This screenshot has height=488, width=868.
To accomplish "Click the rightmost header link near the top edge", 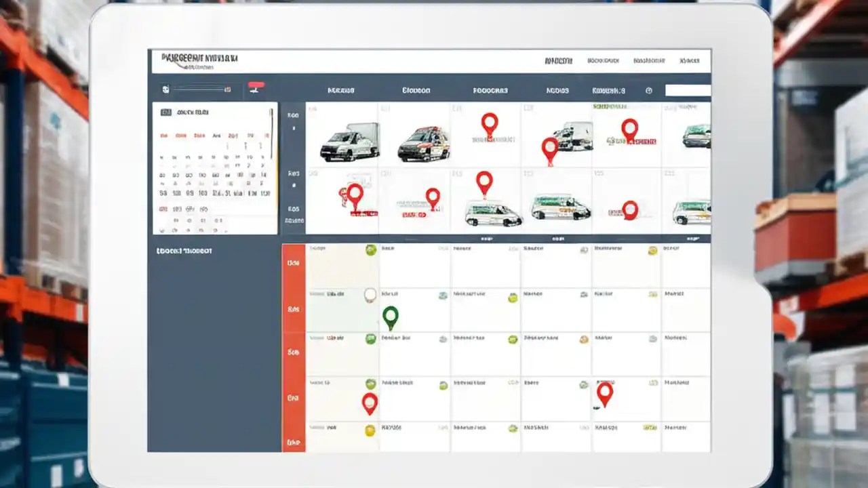I will [690, 60].
